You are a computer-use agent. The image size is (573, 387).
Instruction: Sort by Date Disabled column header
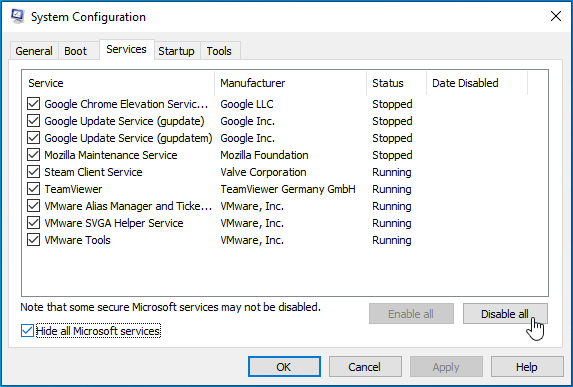click(477, 83)
